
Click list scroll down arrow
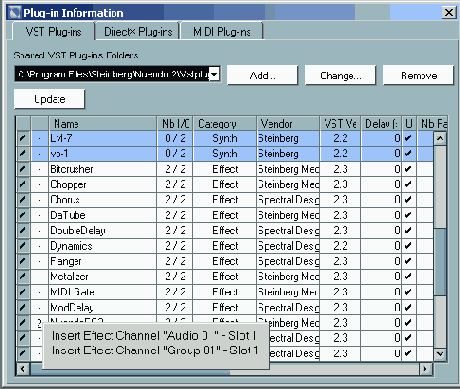point(440,354)
